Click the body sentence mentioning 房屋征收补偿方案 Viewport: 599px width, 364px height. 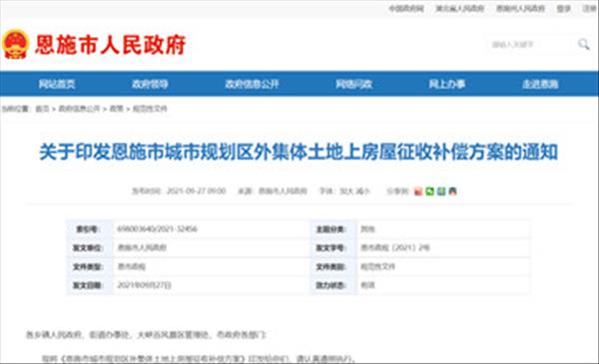(199, 359)
